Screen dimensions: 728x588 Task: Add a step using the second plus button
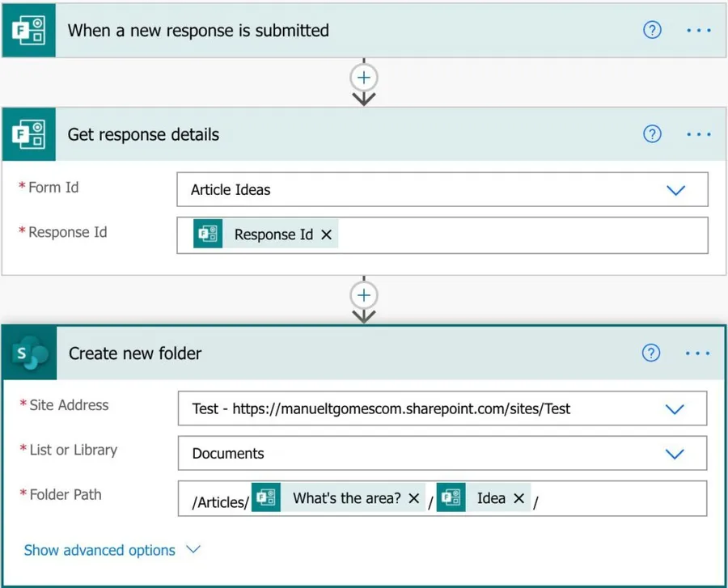(364, 294)
